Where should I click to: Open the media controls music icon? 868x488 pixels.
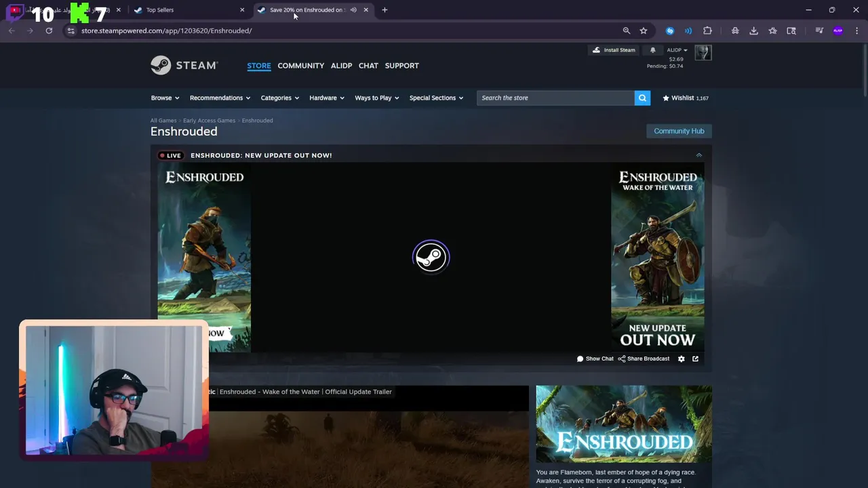pos(819,30)
